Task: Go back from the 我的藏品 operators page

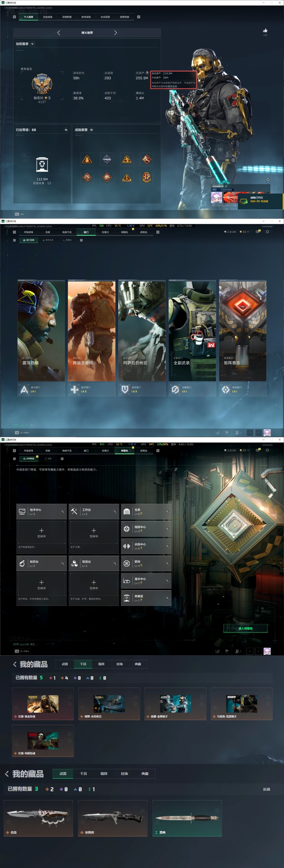Action: 15,664
